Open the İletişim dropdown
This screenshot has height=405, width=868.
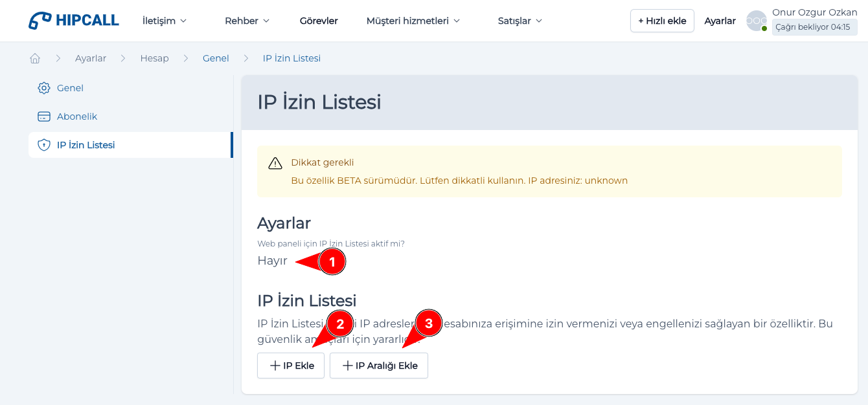164,20
